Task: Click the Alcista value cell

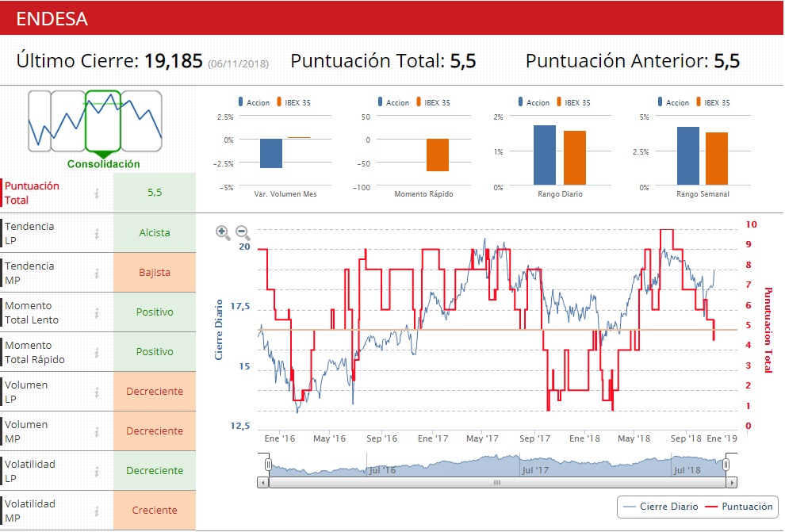Action: click(x=155, y=233)
